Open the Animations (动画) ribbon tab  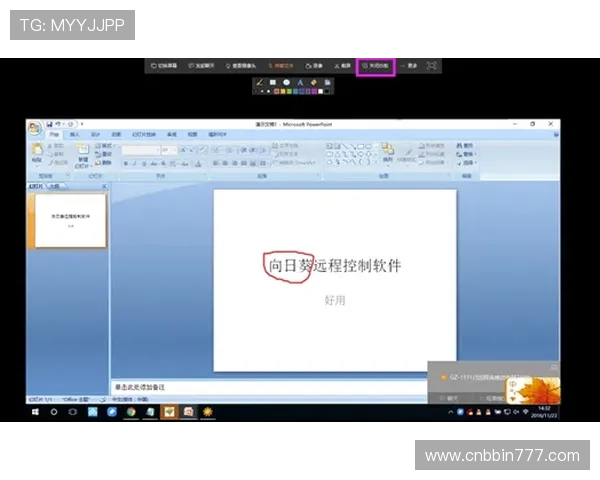tap(116, 134)
